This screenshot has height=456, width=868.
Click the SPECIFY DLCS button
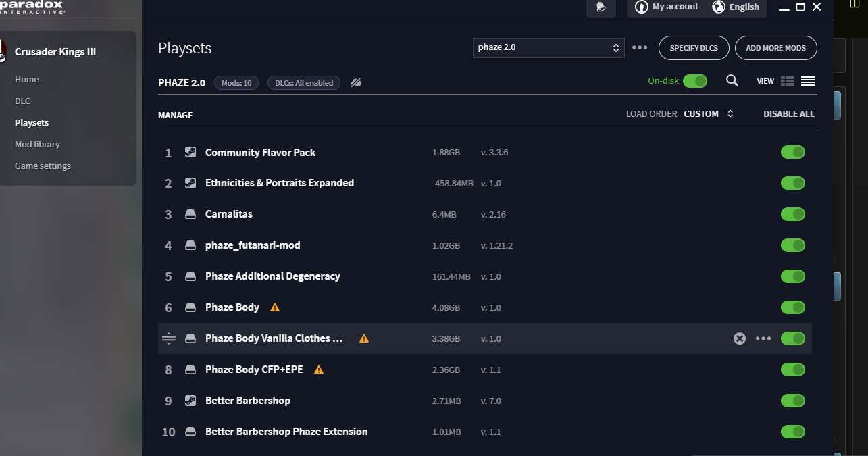point(694,48)
